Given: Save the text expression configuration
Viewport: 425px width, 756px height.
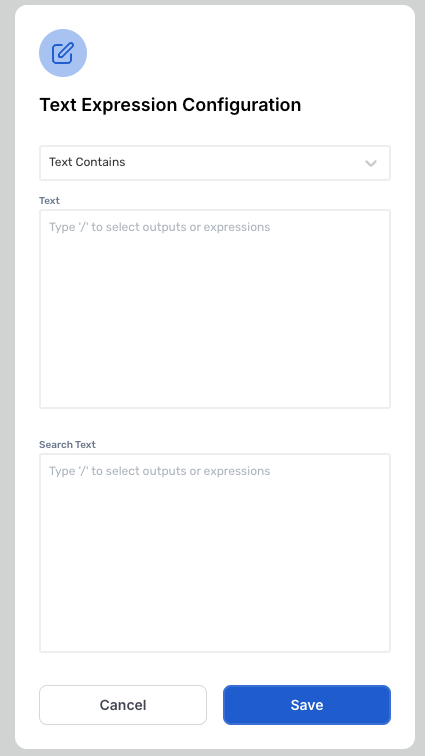Looking at the screenshot, I should [x=307, y=705].
